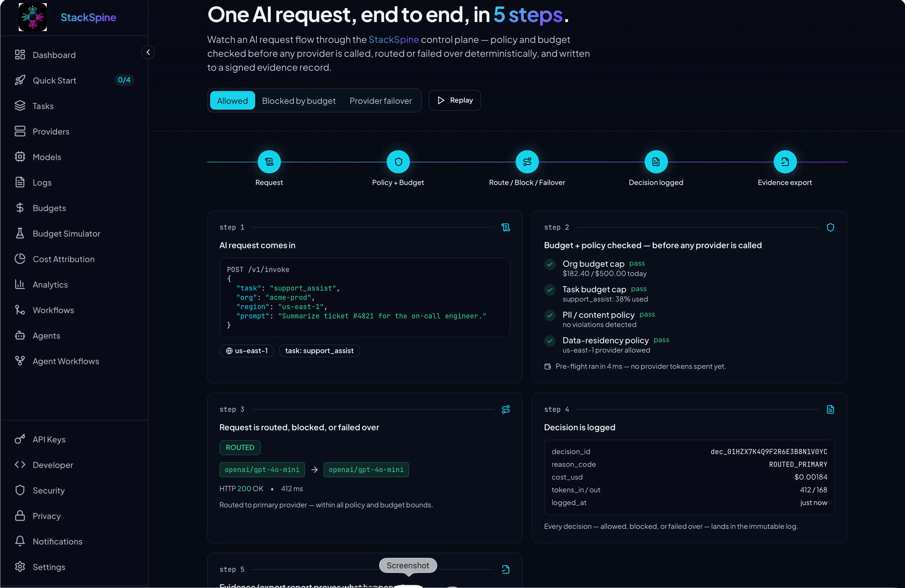
Task: Click the 0/4 Quick Start badge
Action: [124, 80]
